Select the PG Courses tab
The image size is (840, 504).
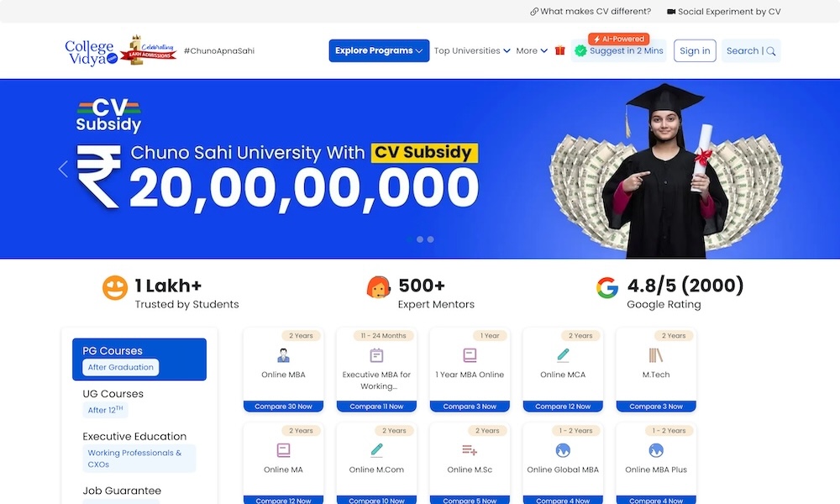tap(139, 359)
